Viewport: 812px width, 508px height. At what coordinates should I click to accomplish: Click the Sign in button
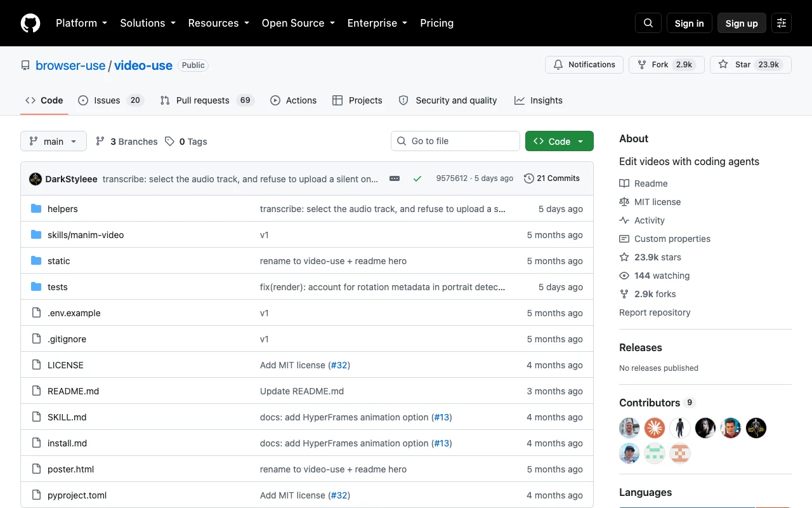pyautogui.click(x=690, y=23)
